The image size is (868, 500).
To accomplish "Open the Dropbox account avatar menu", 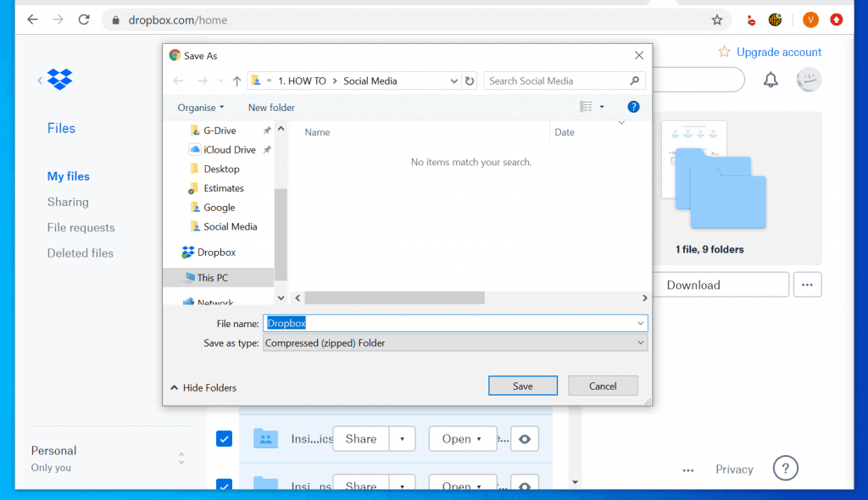I will [809, 80].
